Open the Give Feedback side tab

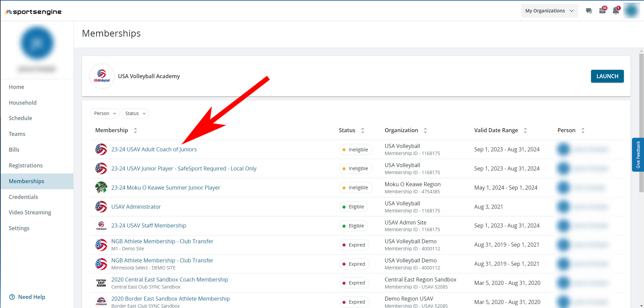click(x=638, y=155)
